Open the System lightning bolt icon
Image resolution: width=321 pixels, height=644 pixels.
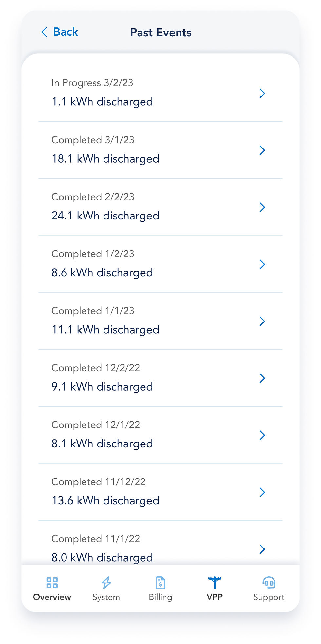[106, 583]
